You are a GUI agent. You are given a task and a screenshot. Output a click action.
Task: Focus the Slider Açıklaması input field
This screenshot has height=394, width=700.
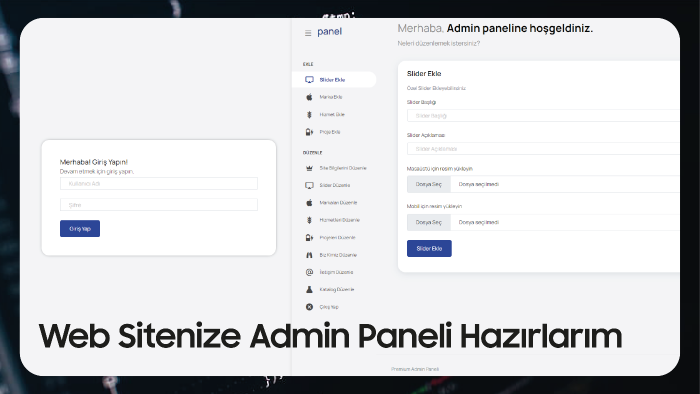[543, 149]
